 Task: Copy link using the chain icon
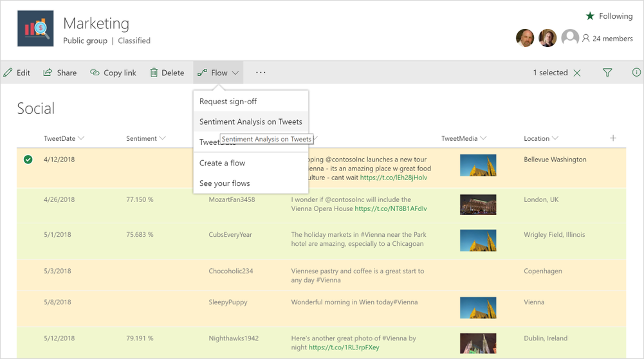click(95, 73)
